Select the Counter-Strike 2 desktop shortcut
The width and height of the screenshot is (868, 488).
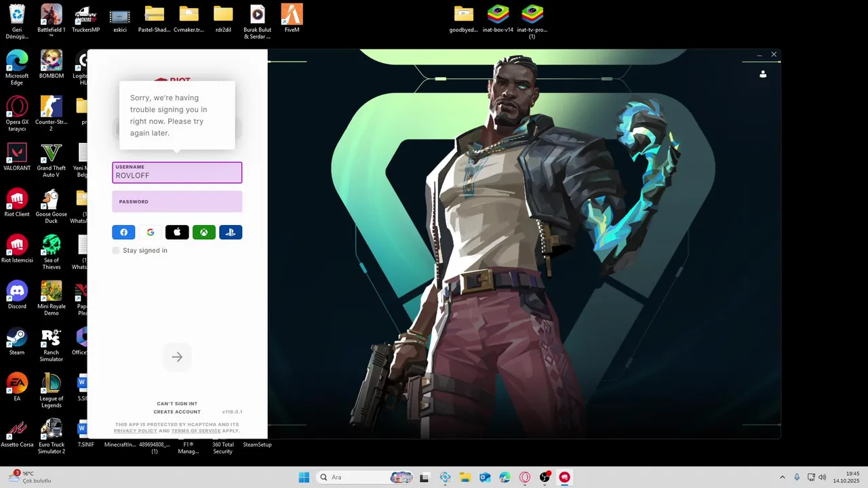[52, 115]
